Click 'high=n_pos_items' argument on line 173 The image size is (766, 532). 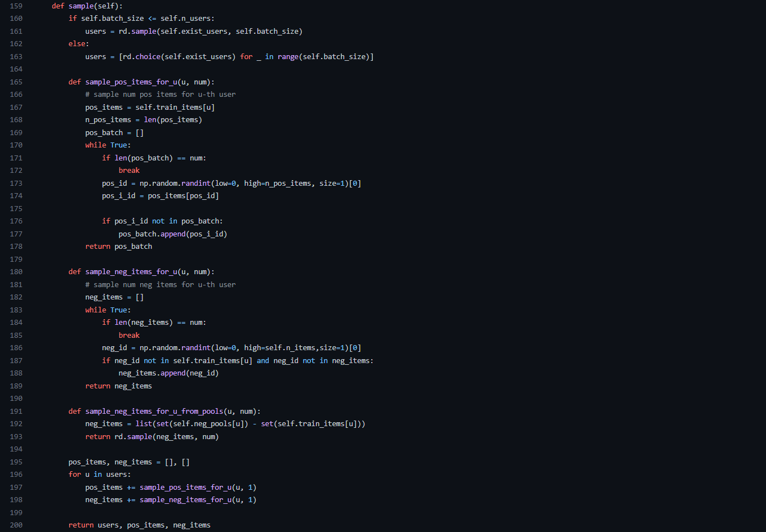(x=278, y=184)
